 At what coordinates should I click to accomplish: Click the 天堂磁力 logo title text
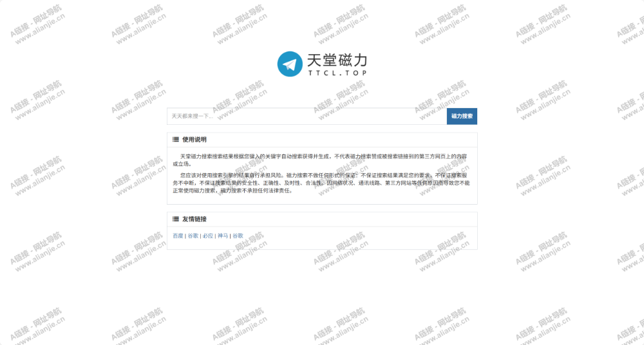(x=337, y=61)
